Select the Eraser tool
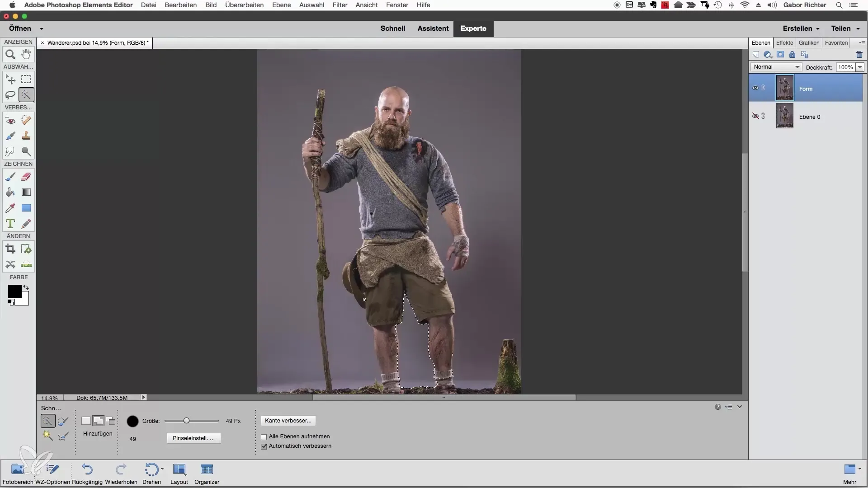 26,177
